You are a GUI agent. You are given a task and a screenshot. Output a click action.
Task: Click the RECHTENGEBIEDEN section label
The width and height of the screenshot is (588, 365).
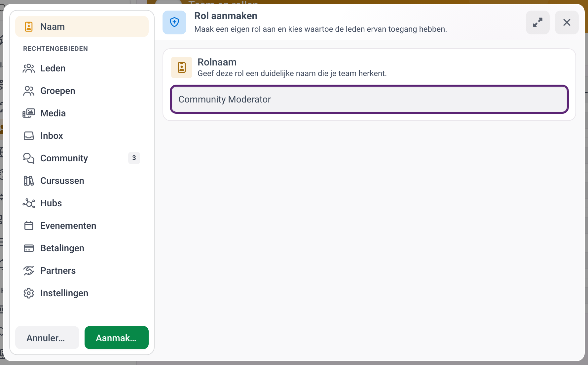tap(55, 49)
